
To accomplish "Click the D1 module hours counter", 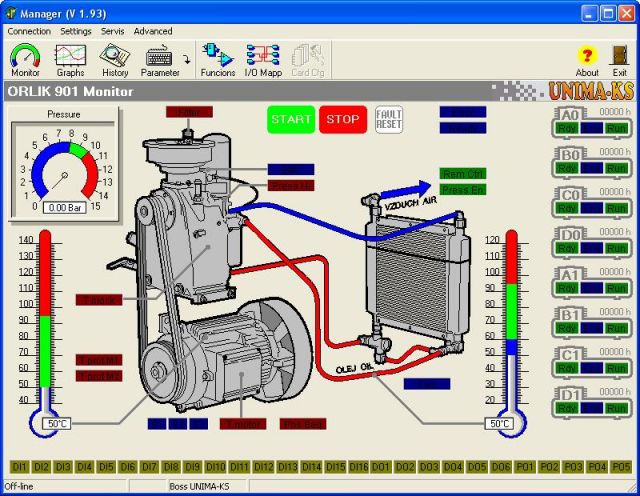I will click(615, 391).
